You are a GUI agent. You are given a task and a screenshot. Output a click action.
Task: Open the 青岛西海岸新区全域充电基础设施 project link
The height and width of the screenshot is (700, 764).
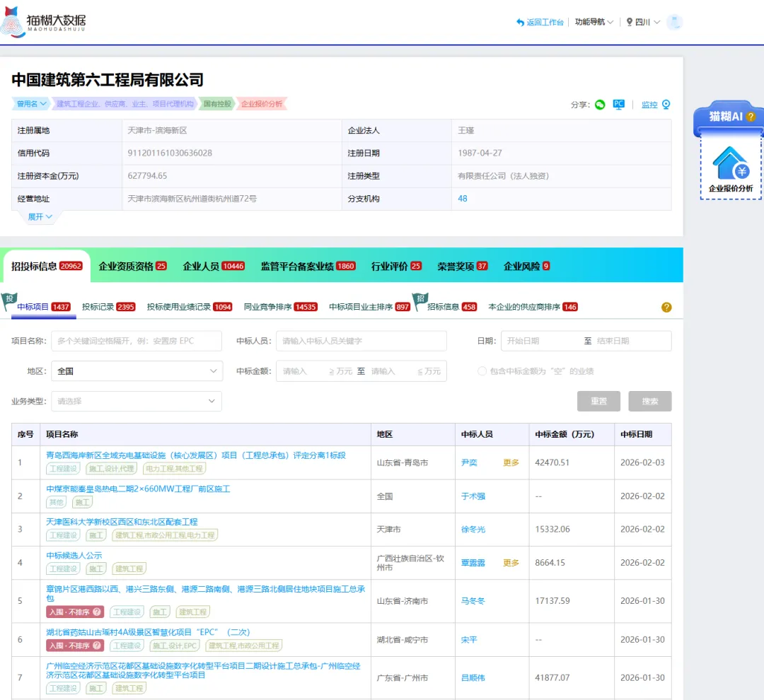[196, 455]
